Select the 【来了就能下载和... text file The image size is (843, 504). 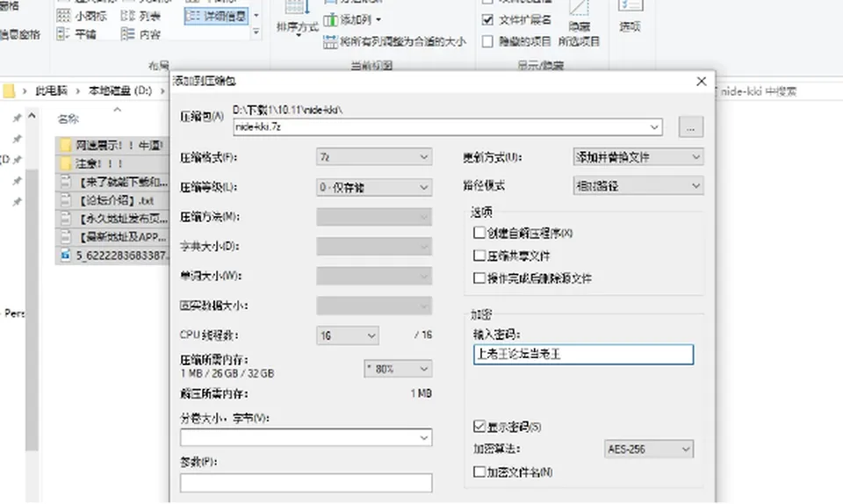coord(112,182)
